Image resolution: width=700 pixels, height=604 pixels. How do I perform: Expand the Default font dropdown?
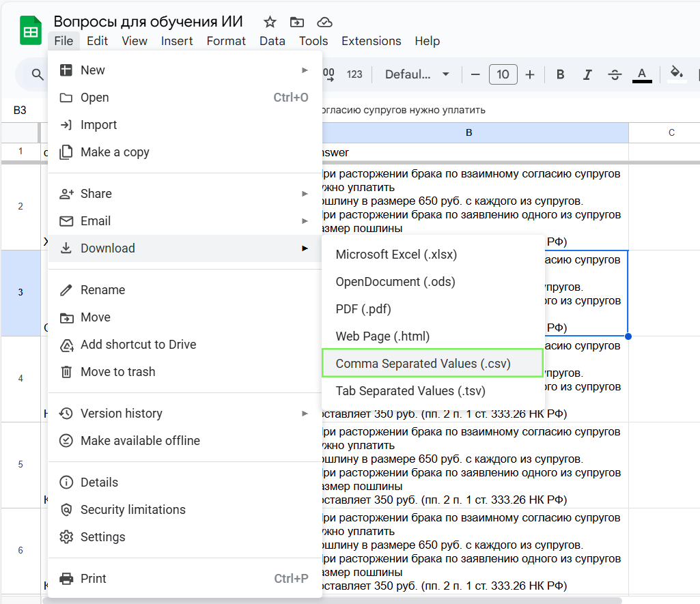pos(417,74)
